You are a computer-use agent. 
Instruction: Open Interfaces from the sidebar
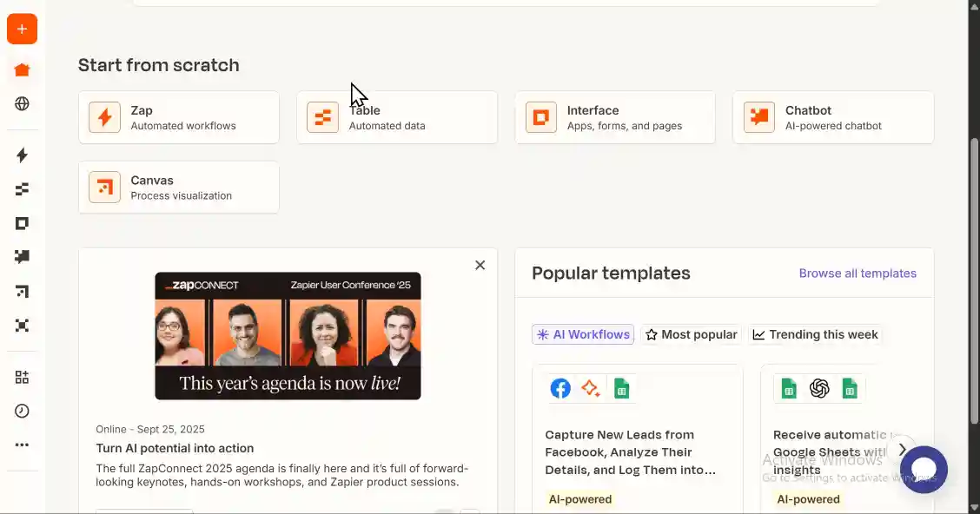click(22, 222)
